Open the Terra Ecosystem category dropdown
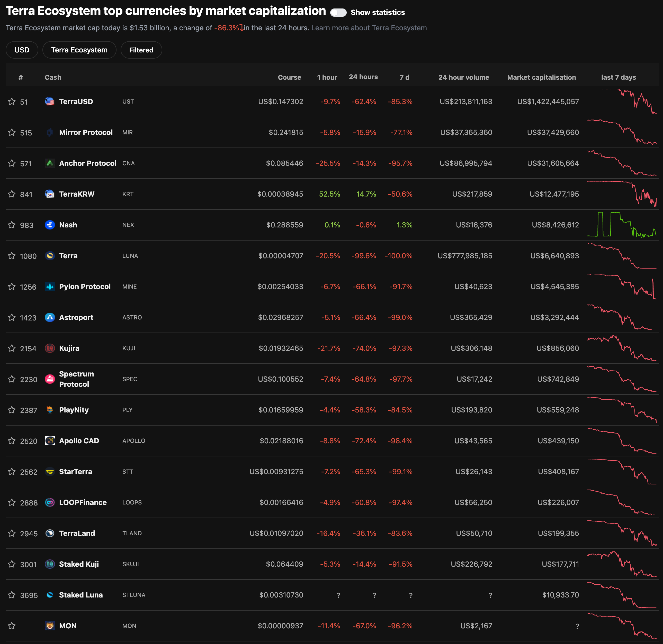This screenshot has width=663, height=644. click(x=79, y=50)
